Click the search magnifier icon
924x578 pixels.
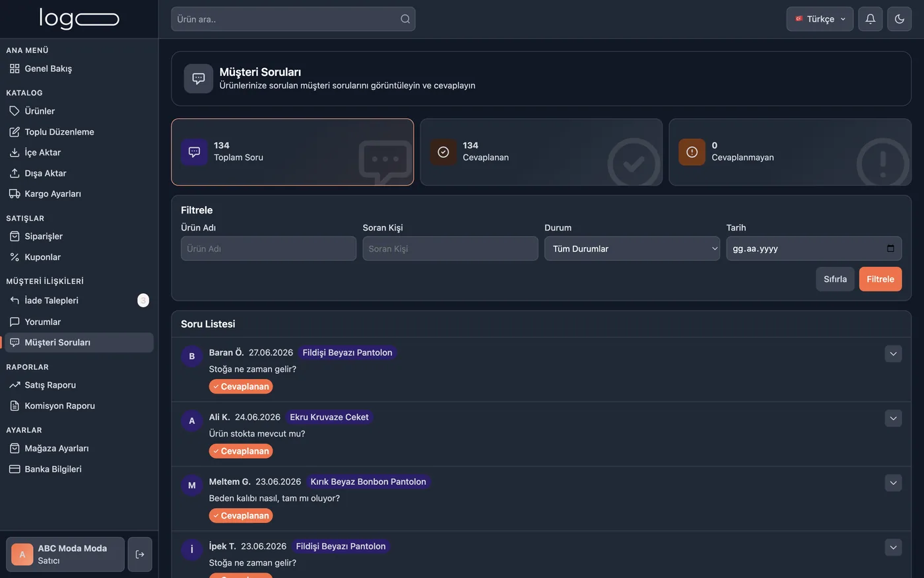[405, 19]
